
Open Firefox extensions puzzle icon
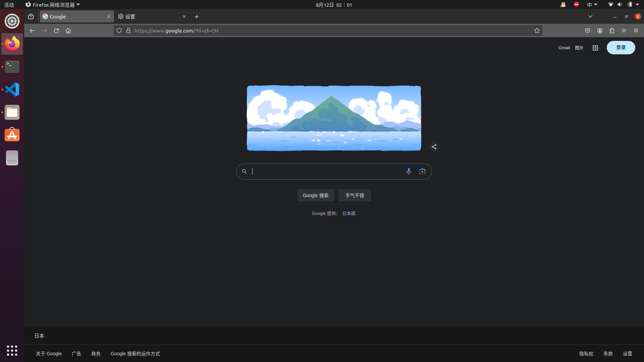click(x=612, y=31)
